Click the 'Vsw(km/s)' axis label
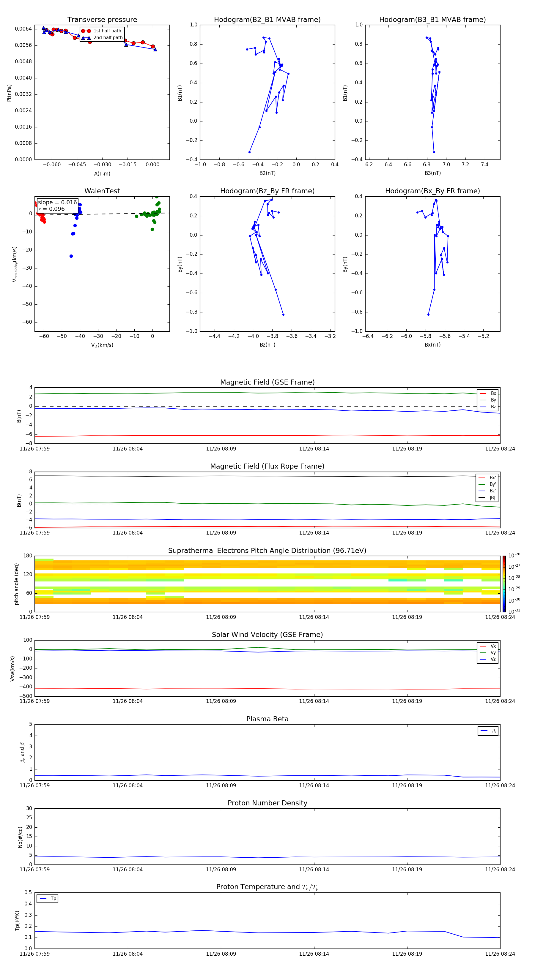 (12, 668)
